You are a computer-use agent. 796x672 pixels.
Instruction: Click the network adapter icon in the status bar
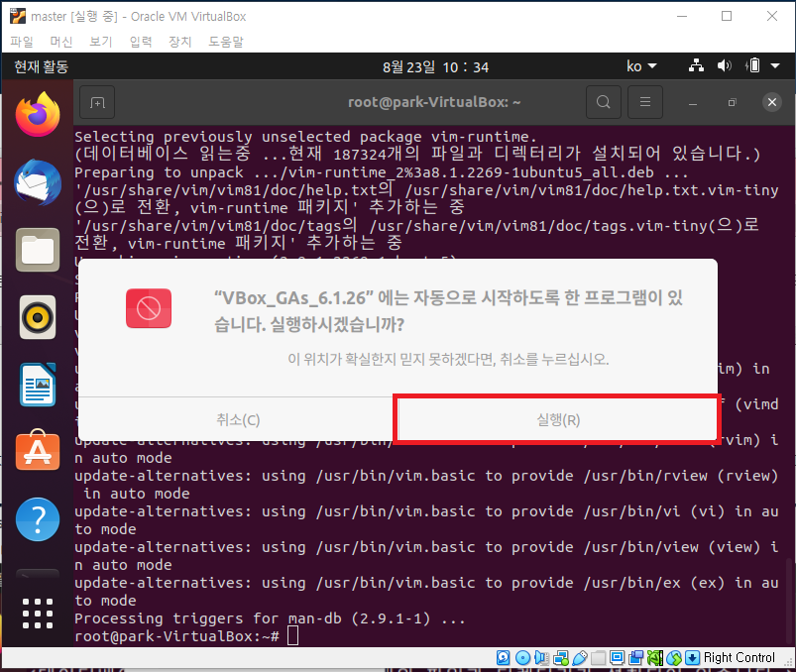[561, 658]
